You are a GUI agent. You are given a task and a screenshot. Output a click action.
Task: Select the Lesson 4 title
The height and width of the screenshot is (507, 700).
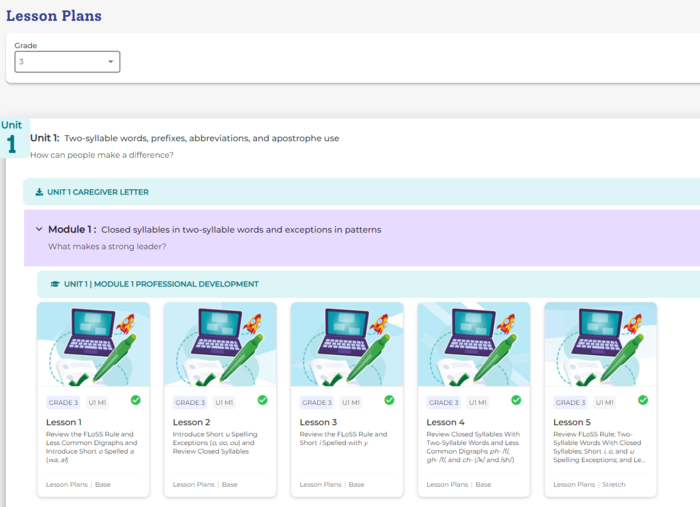pos(448,423)
